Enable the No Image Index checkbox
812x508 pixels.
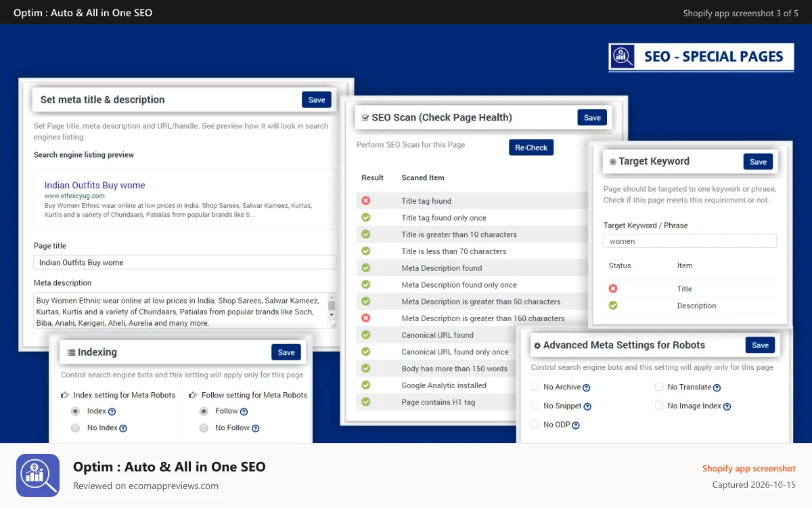point(659,406)
